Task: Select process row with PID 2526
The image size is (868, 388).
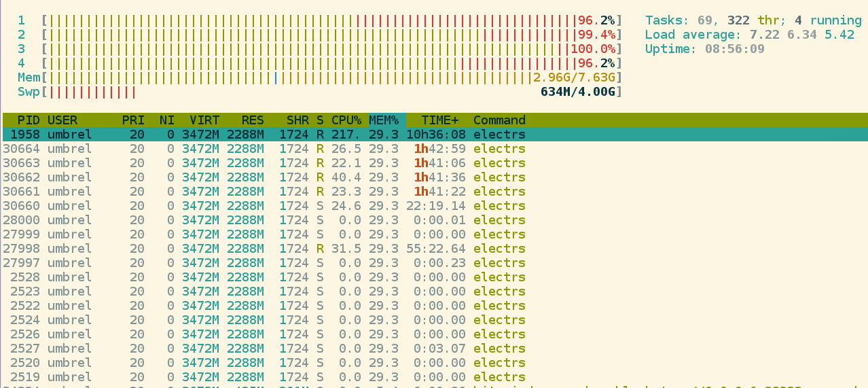Action: [435, 334]
